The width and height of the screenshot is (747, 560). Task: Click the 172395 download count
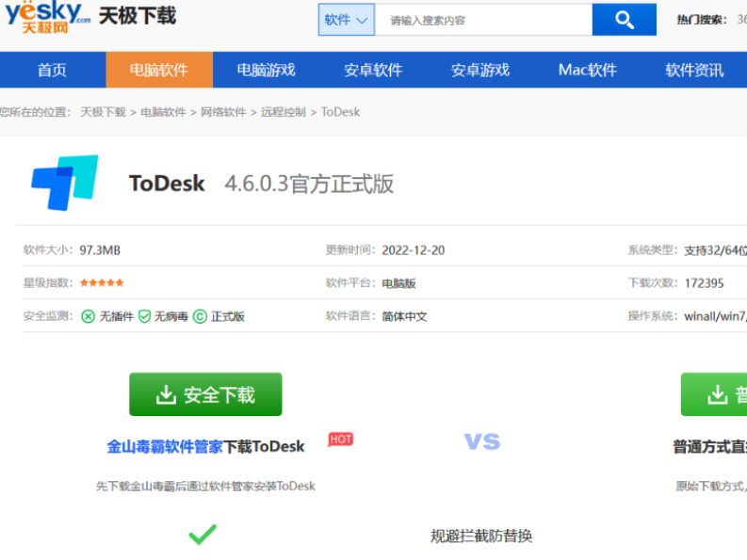[704, 283]
